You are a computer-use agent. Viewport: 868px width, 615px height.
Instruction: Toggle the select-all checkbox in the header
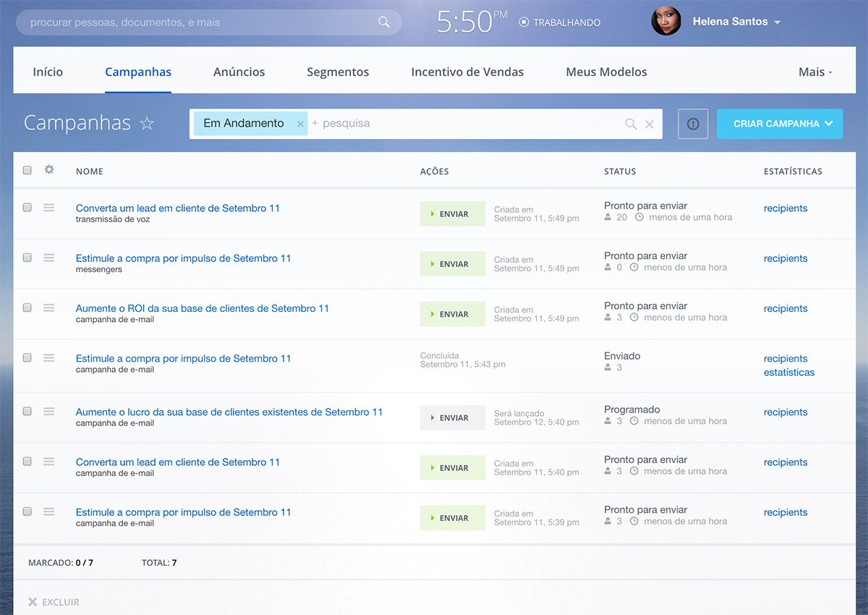pos(27,171)
